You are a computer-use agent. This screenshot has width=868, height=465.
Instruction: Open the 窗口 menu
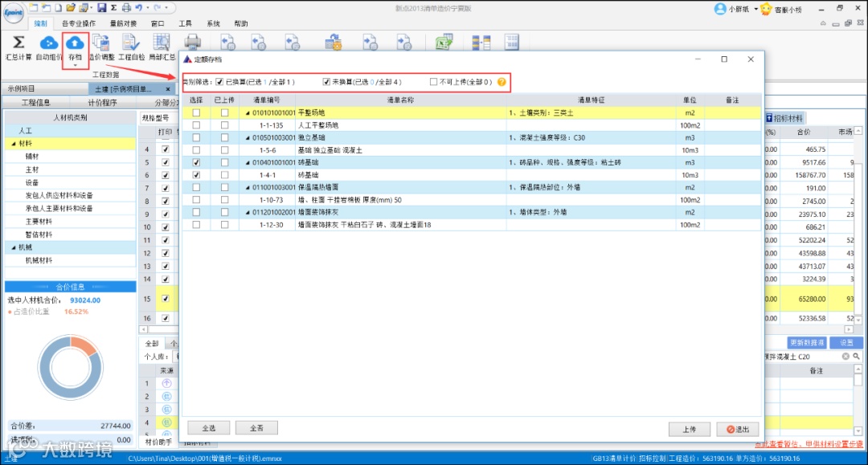(158, 23)
